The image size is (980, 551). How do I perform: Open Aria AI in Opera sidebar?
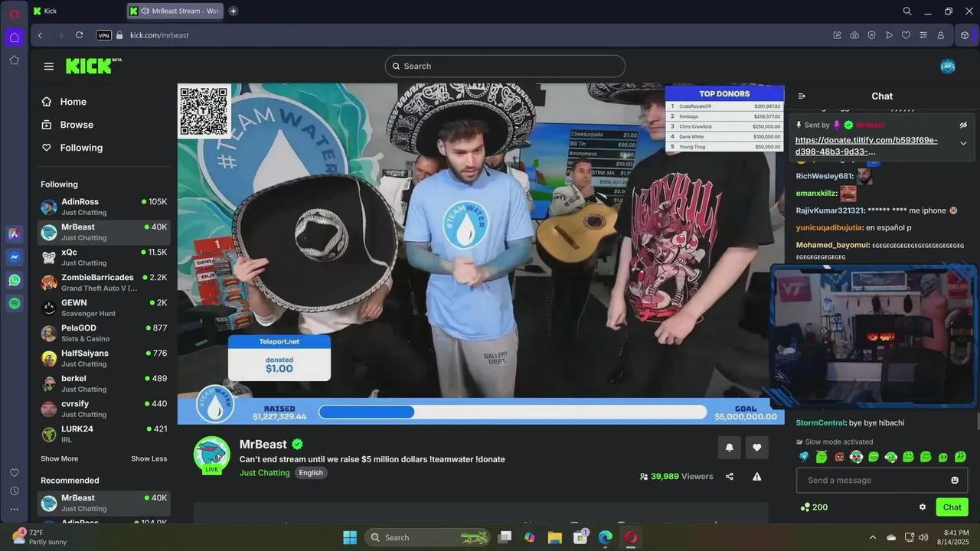click(x=15, y=234)
